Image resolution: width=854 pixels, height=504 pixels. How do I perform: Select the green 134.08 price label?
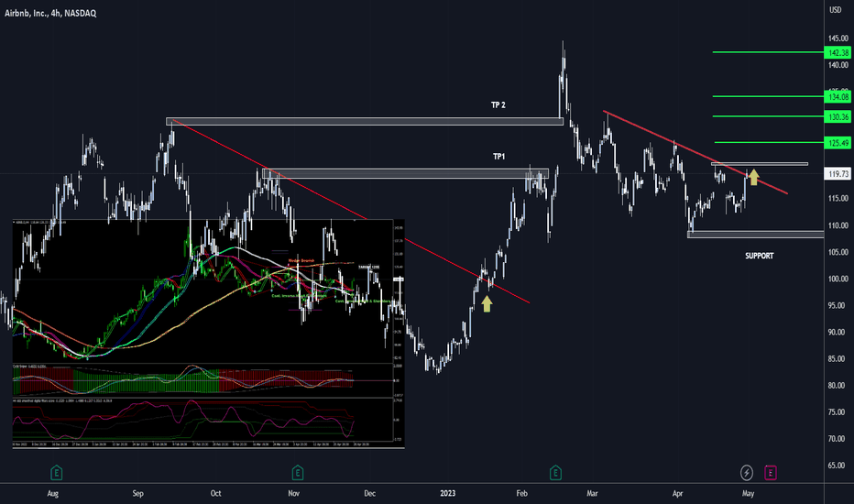(838, 97)
